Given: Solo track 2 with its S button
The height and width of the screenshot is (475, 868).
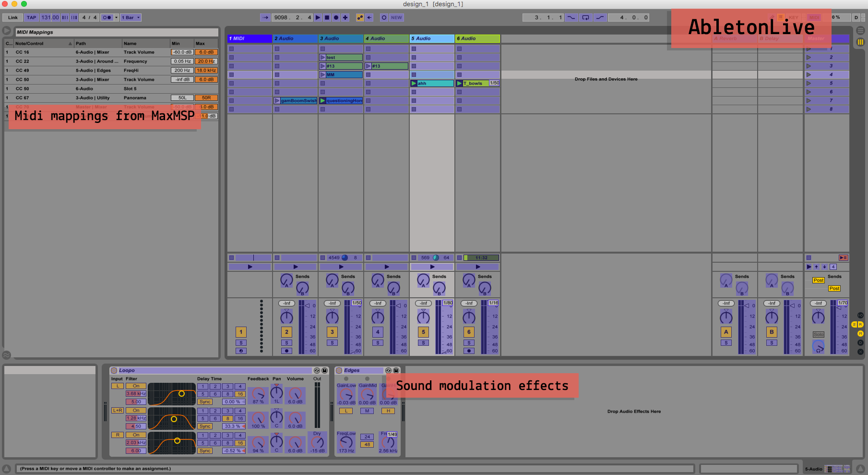Looking at the screenshot, I should tap(286, 343).
